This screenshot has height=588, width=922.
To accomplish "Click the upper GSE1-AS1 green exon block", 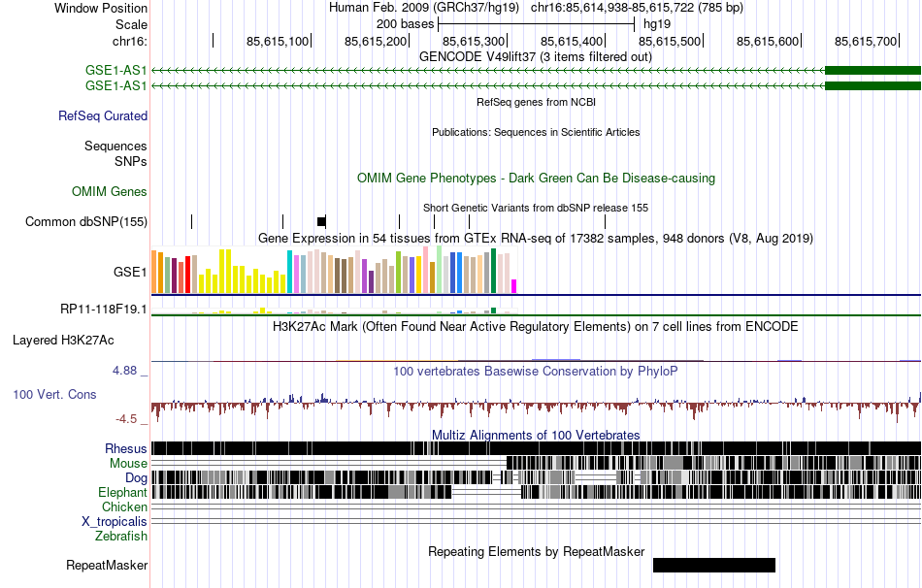I will 873,71.
